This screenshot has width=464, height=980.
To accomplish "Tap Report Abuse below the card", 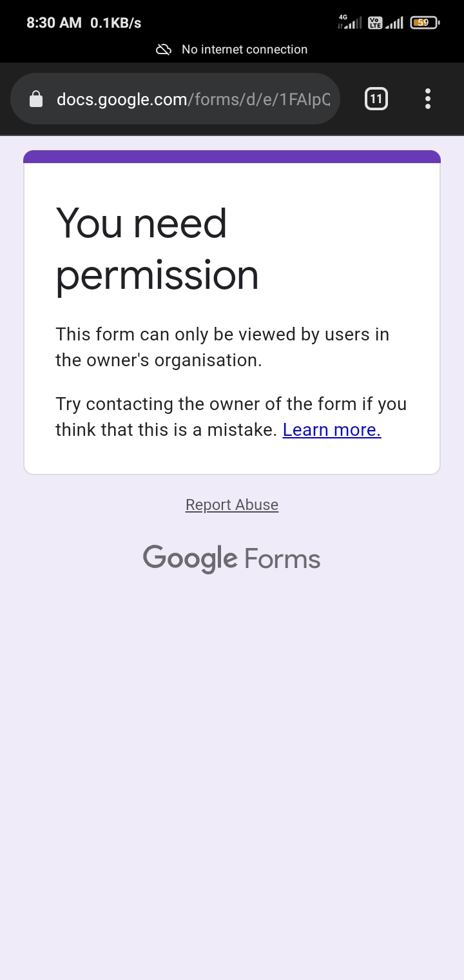I will coord(231,504).
